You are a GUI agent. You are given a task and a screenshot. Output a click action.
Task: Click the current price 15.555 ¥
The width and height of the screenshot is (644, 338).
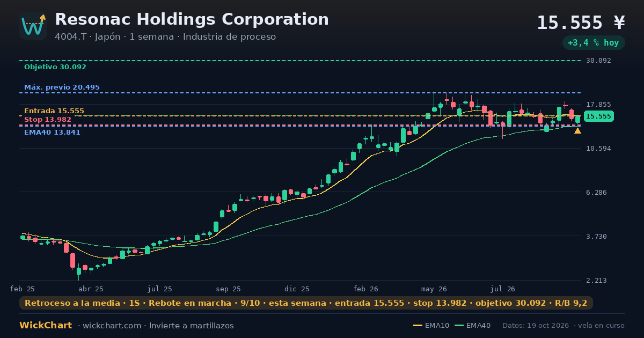click(581, 23)
